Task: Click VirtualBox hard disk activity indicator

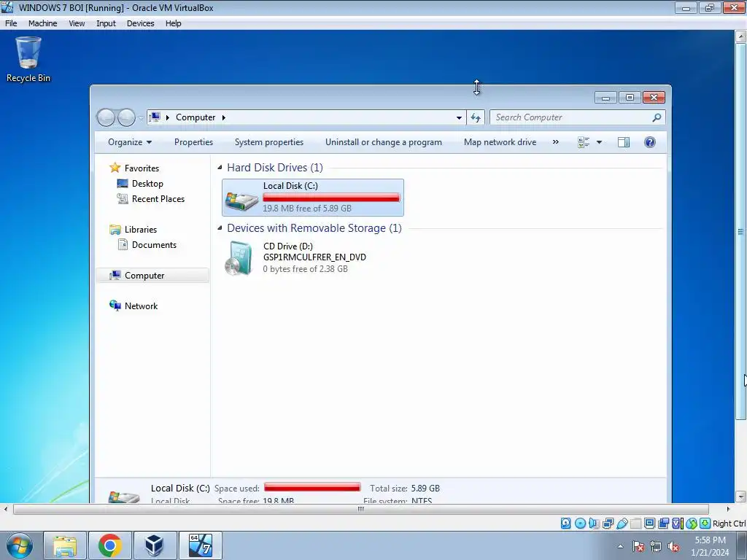Action: [x=565, y=524]
